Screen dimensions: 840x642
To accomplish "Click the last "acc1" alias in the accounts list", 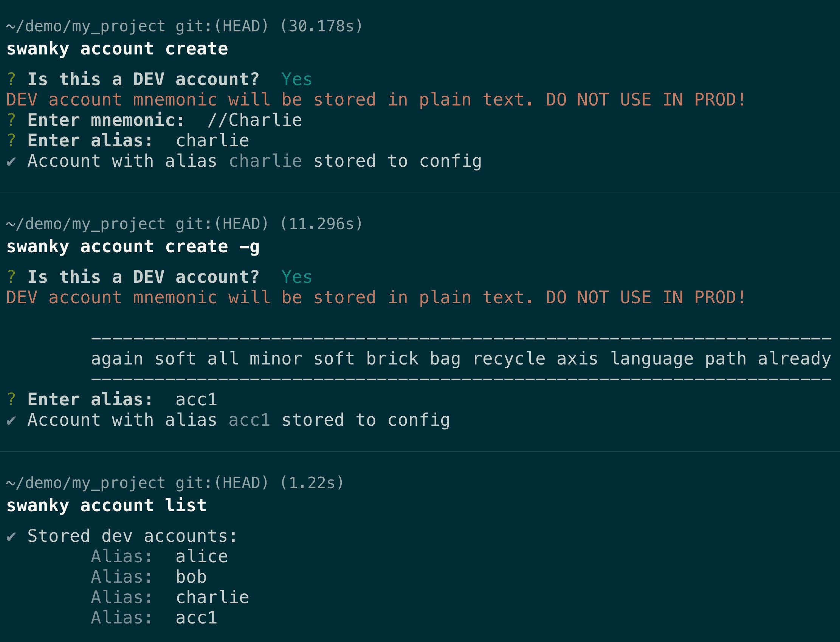I will [x=196, y=618].
